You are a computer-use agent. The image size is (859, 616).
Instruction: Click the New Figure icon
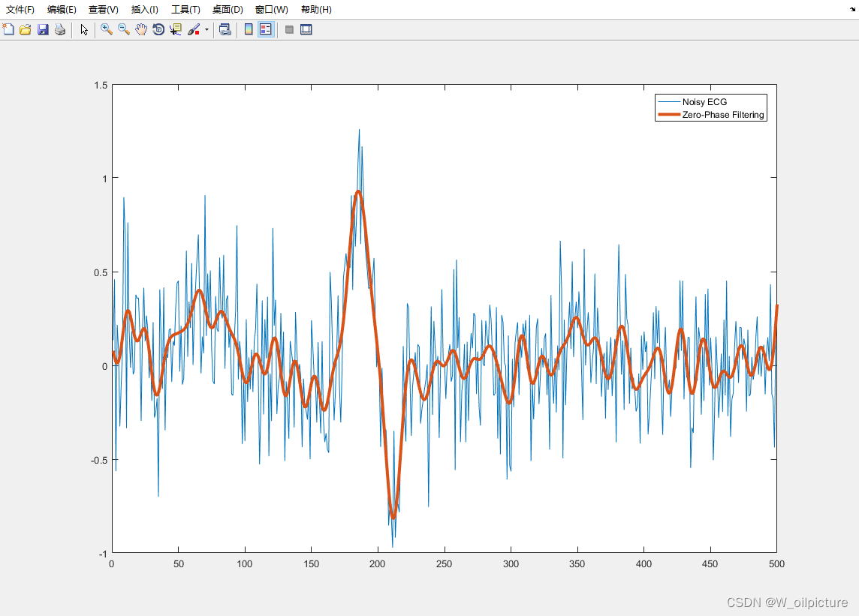[8, 29]
